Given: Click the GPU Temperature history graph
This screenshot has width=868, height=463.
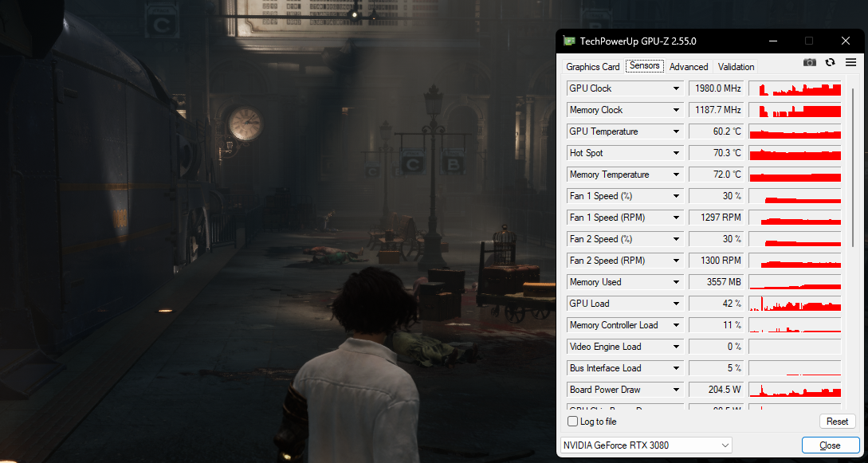Looking at the screenshot, I should click(x=795, y=131).
